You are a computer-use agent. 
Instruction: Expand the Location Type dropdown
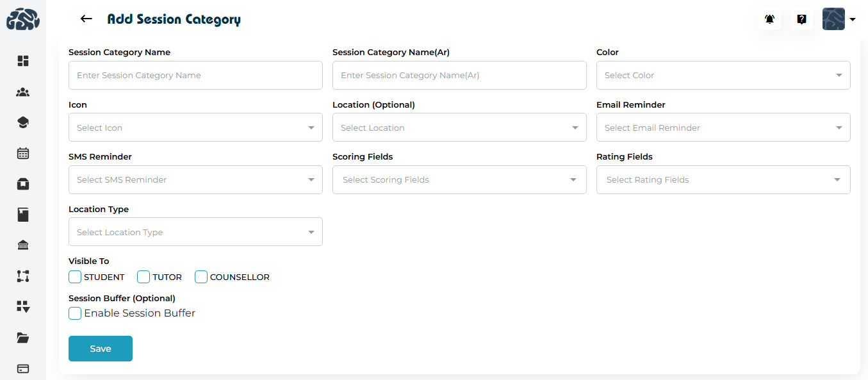[195, 232]
